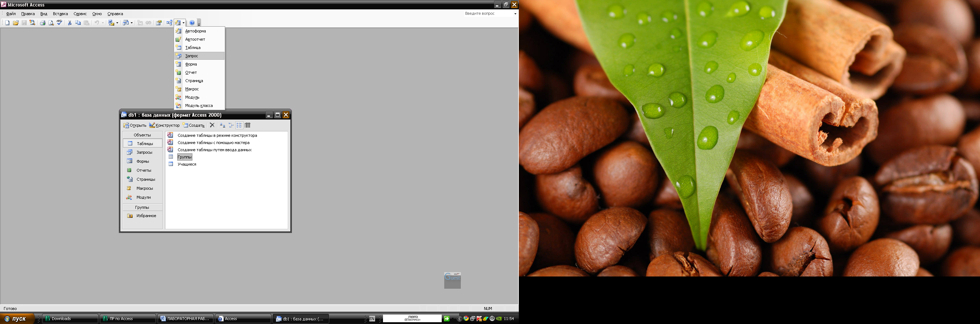Select Модули in Objects pane
The width and height of the screenshot is (980, 324).
(x=143, y=197)
